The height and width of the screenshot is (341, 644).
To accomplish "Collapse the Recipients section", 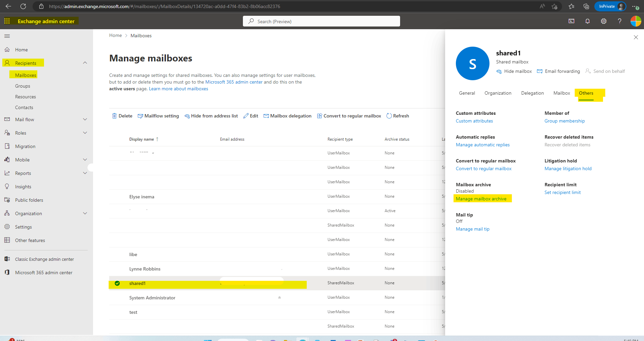I will (85, 63).
